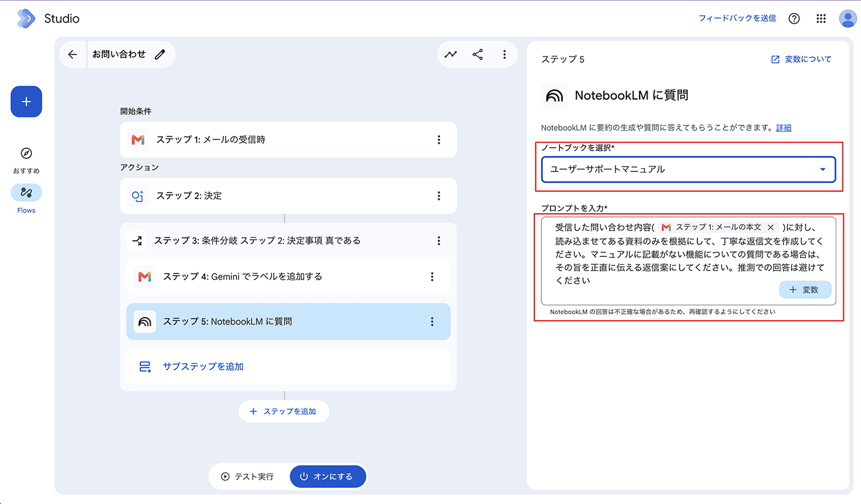
Task: Click branch icon on ステップ 3
Action: [137, 240]
